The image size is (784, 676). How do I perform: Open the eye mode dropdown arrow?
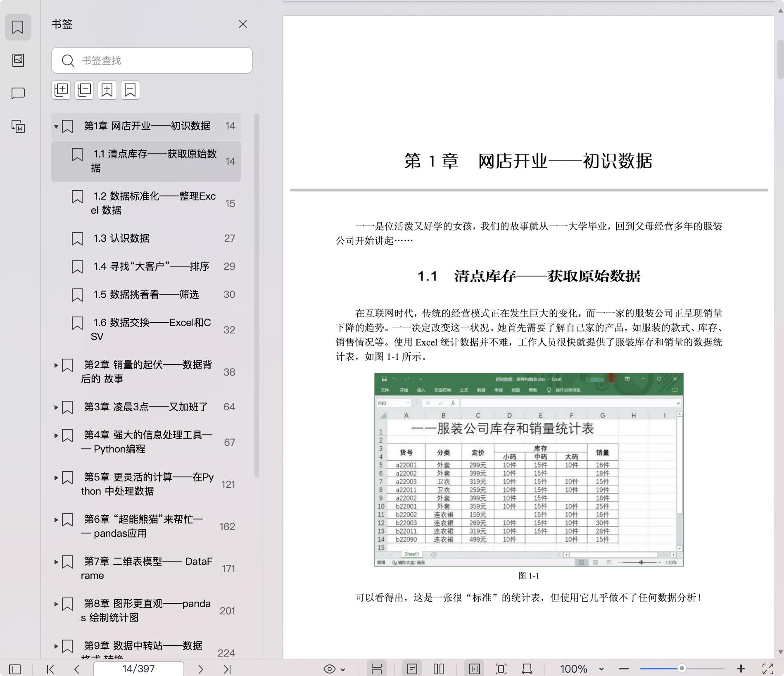343,669
